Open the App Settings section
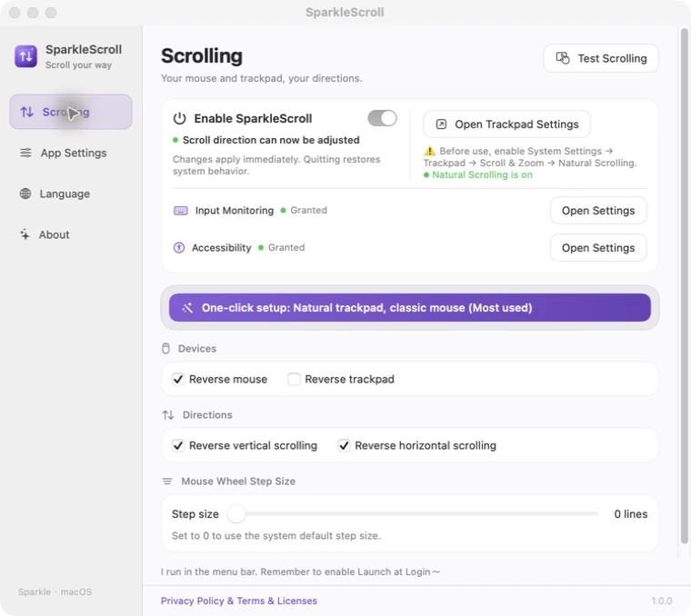 point(71,153)
